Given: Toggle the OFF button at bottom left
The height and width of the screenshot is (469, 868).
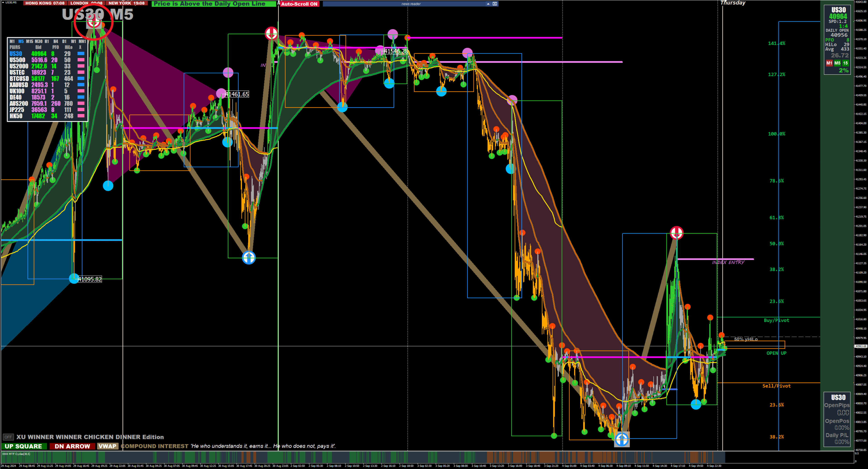Looking at the screenshot, I should click(8, 437).
